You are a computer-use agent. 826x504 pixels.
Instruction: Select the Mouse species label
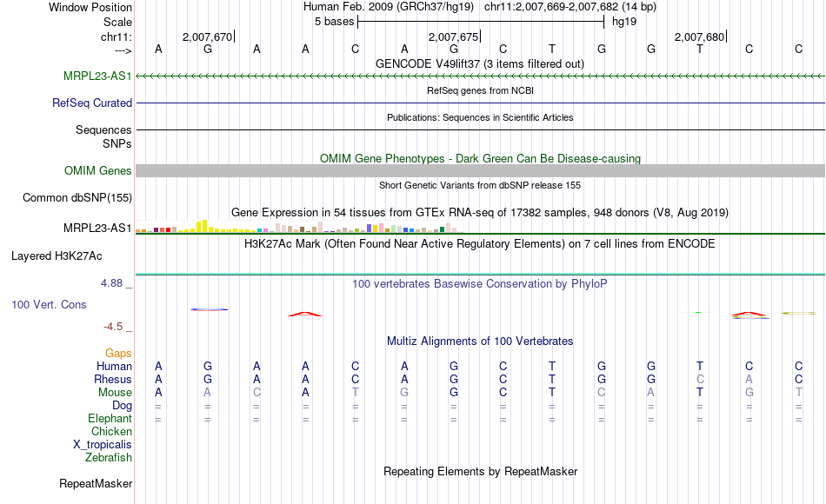[115, 393]
